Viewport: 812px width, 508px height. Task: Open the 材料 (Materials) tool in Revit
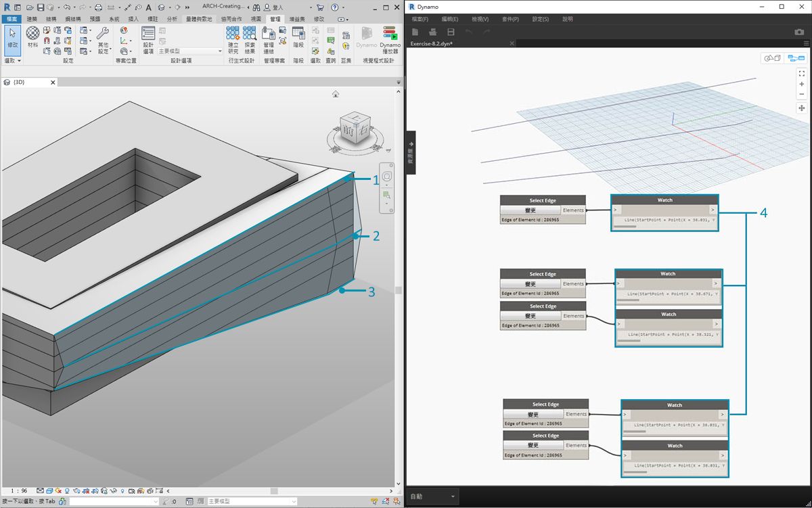point(32,38)
